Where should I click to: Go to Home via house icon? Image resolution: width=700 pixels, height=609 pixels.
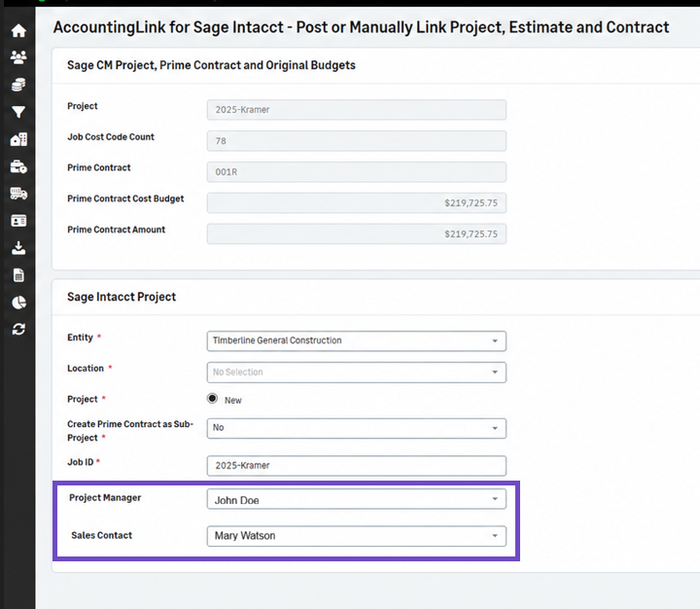pyautogui.click(x=18, y=30)
